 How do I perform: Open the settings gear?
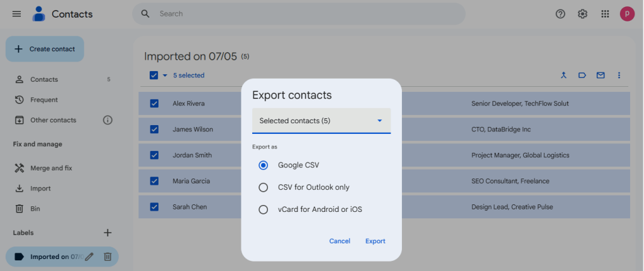[x=582, y=14]
